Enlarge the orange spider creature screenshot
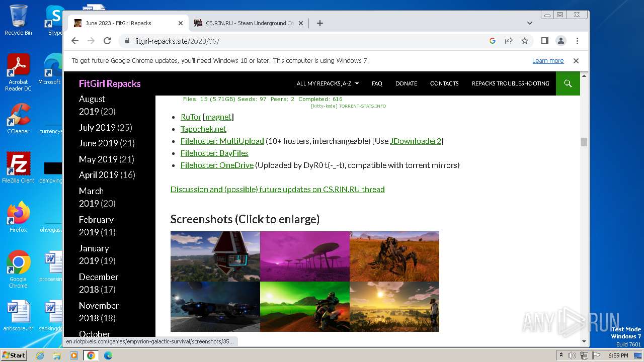 pyautogui.click(x=394, y=256)
